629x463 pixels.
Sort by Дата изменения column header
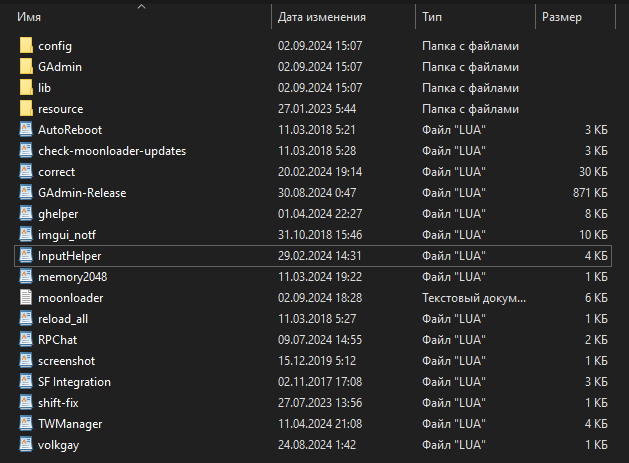pos(321,17)
